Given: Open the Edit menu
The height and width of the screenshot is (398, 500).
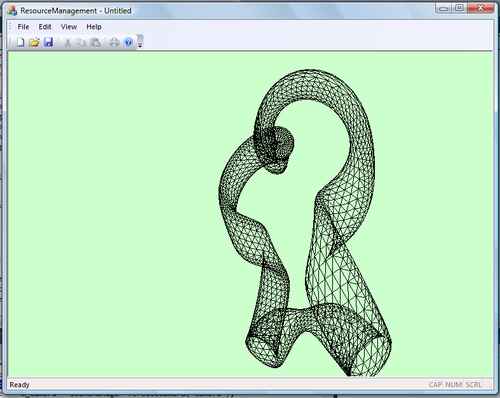Looking at the screenshot, I should coord(45,27).
